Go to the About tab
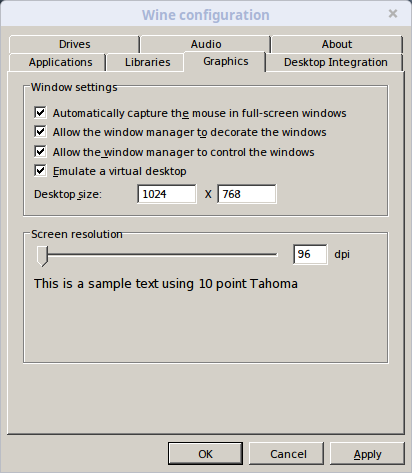 click(337, 44)
